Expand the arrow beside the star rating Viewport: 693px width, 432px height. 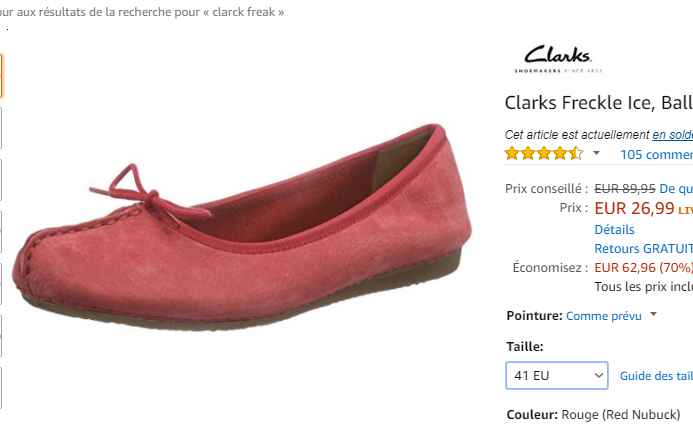pyautogui.click(x=596, y=153)
